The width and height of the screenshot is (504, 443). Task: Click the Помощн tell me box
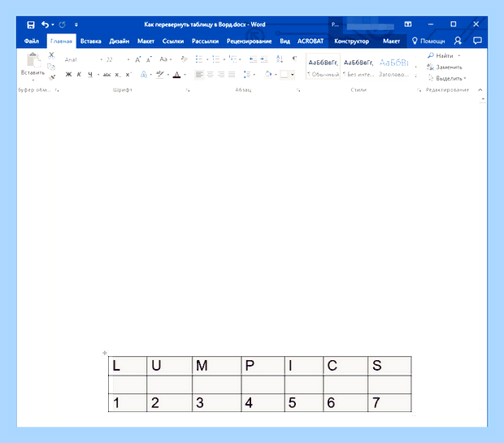point(428,41)
